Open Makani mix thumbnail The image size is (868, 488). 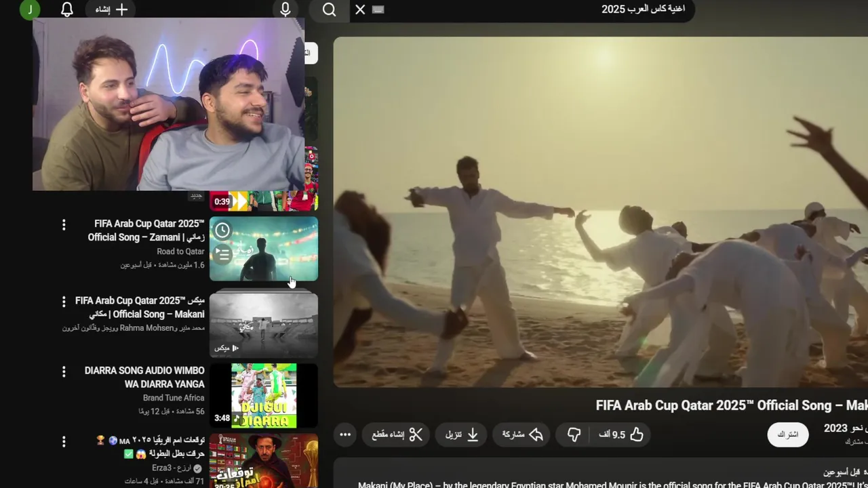(264, 325)
